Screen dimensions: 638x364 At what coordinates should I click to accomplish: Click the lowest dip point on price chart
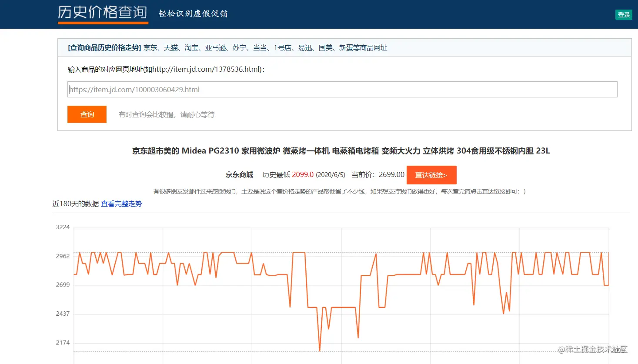320,351
